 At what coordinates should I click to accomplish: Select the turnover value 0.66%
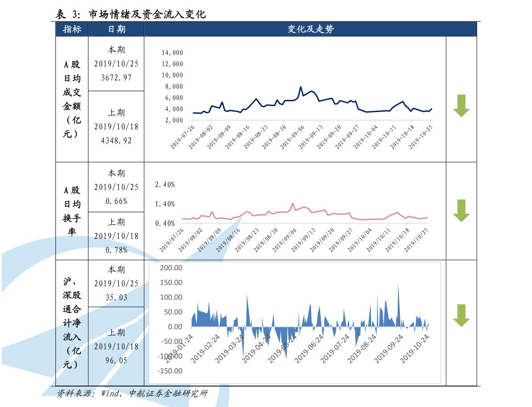pyautogui.click(x=117, y=201)
